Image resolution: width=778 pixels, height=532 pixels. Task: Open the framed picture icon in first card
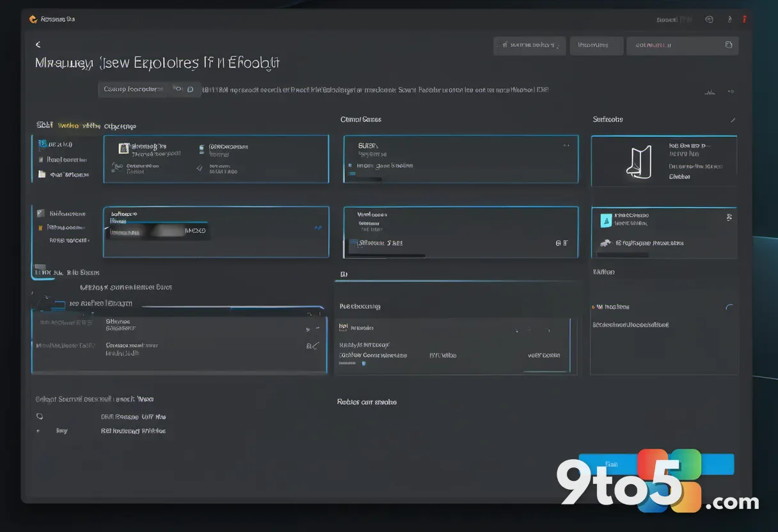124,148
